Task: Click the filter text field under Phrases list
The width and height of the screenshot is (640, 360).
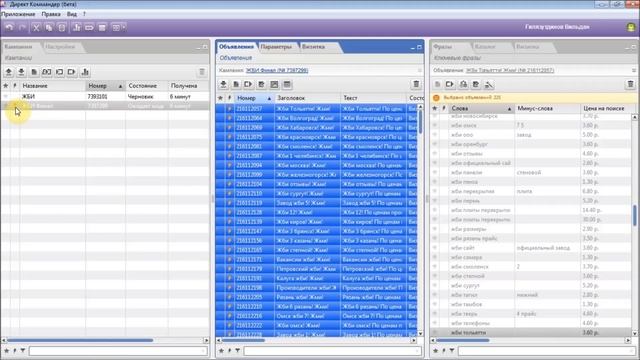Action: click(x=546, y=351)
